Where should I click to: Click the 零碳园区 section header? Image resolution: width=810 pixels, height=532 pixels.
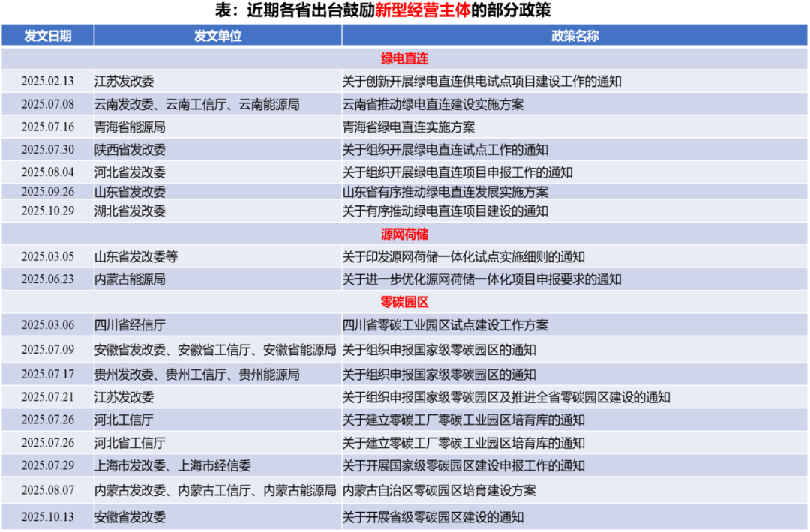point(405,303)
